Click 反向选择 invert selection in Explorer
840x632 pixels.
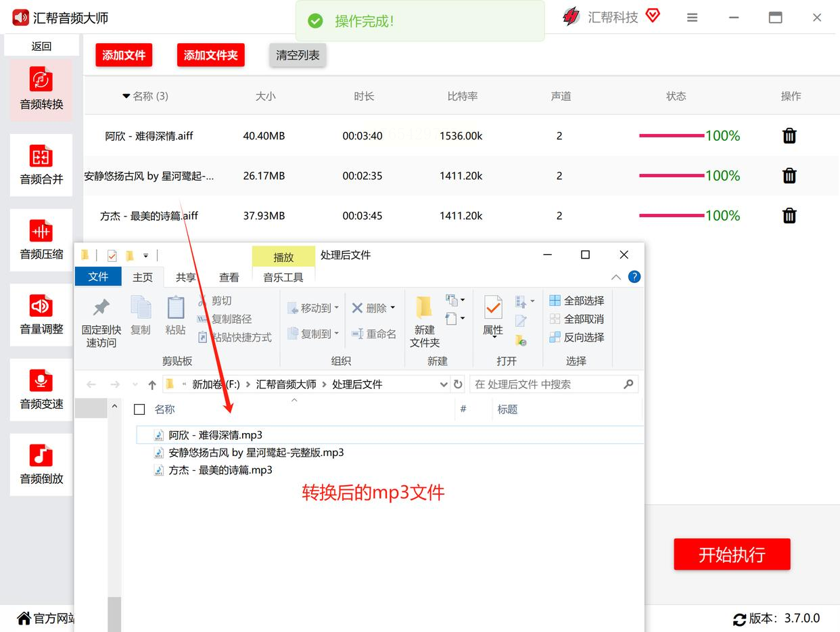(577, 337)
